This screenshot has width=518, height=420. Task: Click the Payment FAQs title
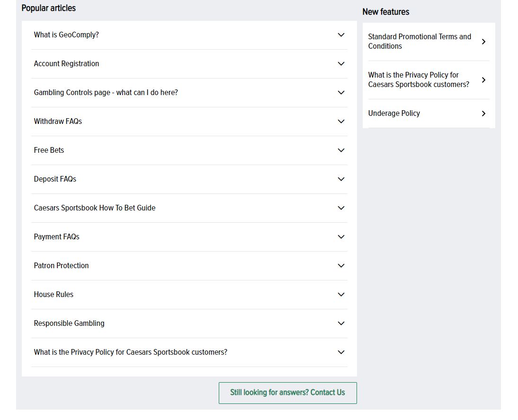56,236
